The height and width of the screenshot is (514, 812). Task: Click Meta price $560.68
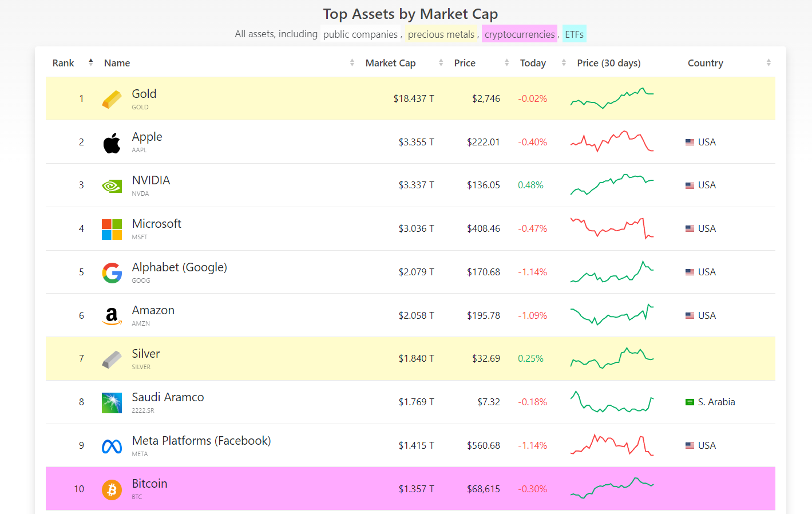click(x=484, y=445)
